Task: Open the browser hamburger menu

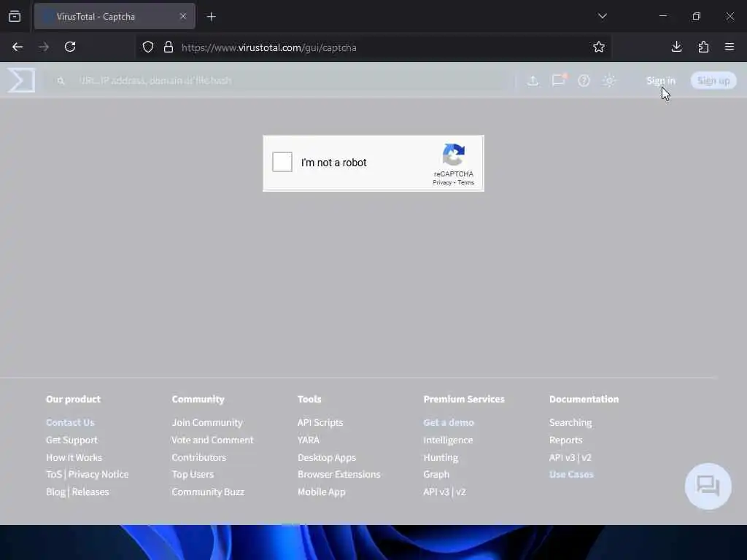Action: (729, 47)
